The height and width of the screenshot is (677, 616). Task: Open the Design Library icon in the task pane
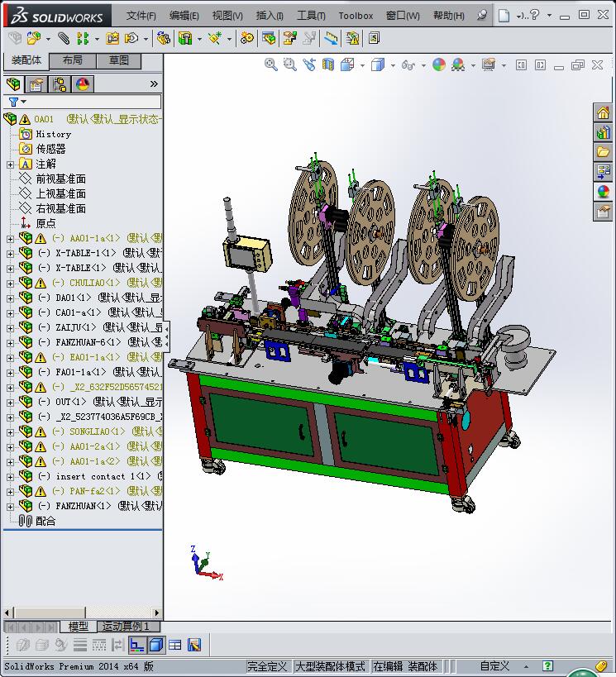point(603,132)
